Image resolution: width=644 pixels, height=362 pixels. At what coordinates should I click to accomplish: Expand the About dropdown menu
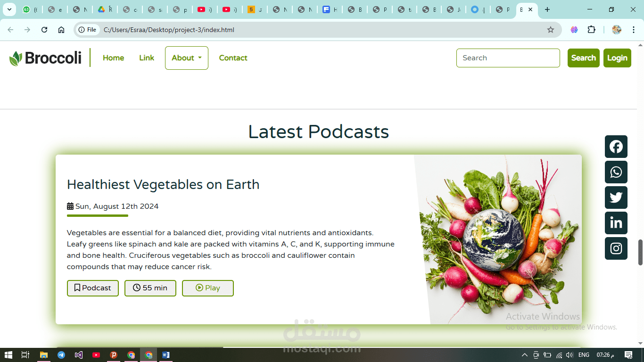tap(187, 58)
